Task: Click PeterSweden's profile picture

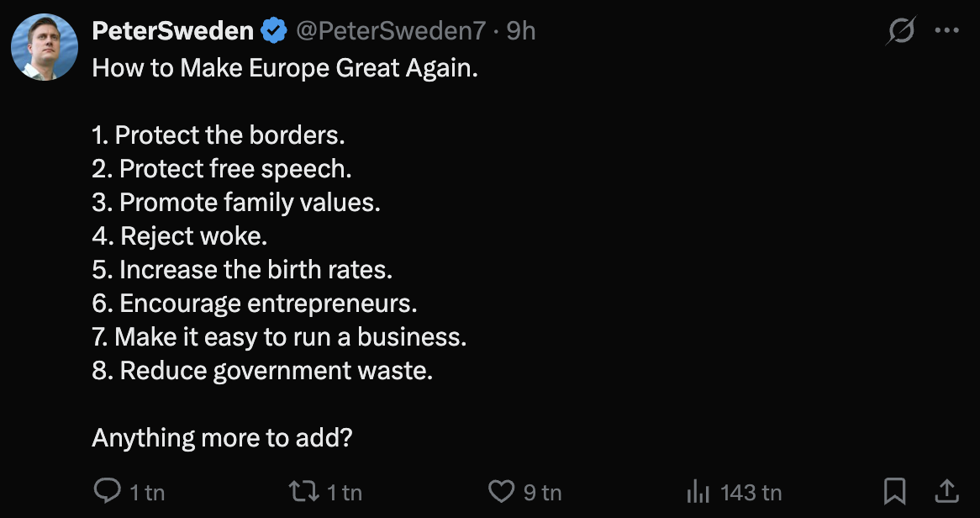Action: [45, 47]
